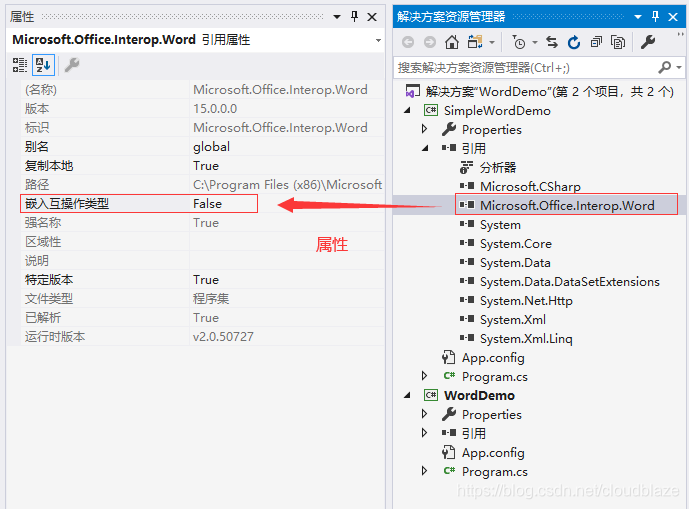Collapse the WordDemo project node
The height and width of the screenshot is (509, 689).
coord(407,396)
